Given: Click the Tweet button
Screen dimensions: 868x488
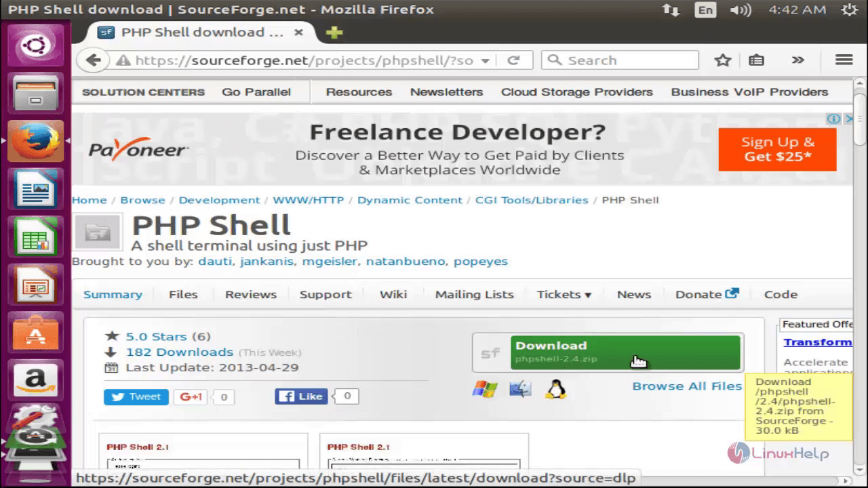Looking at the screenshot, I should tap(136, 396).
